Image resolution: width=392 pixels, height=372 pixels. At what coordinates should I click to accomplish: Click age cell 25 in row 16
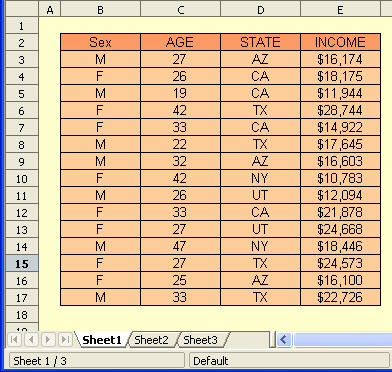[180, 280]
